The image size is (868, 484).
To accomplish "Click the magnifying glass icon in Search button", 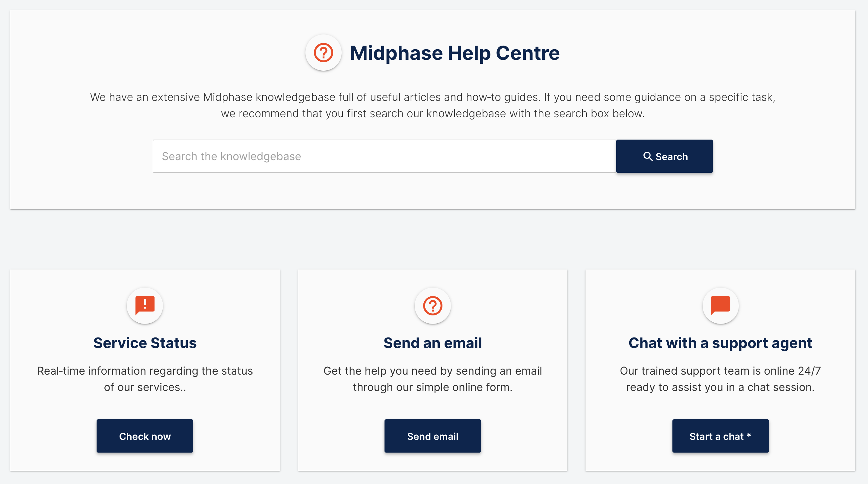I will 648,156.
